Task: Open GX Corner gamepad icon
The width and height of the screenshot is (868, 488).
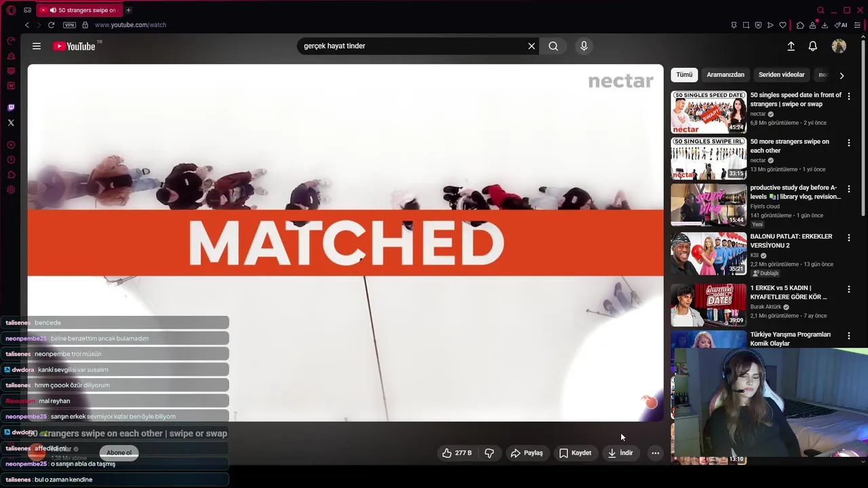Action: click(28, 10)
